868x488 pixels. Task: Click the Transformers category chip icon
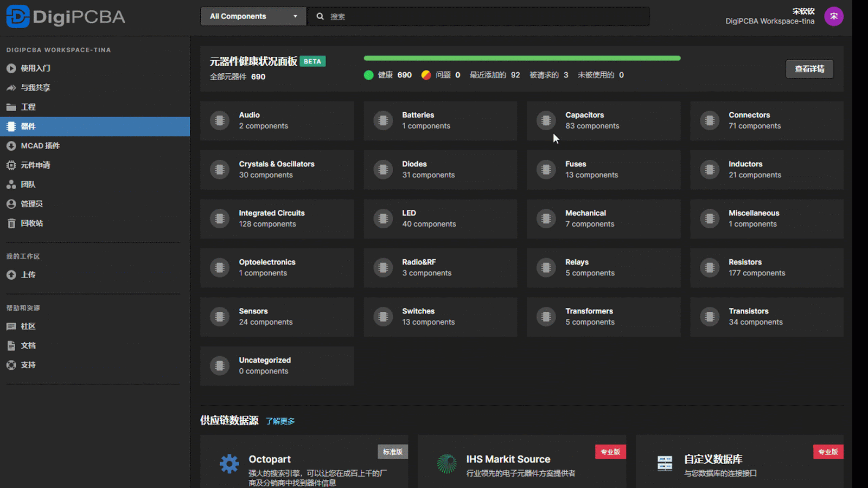point(546,317)
